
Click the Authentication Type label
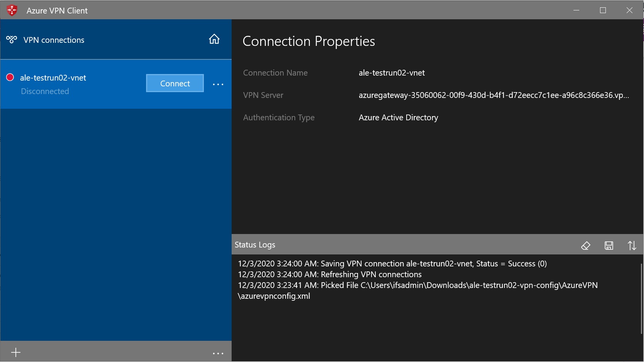279,118
